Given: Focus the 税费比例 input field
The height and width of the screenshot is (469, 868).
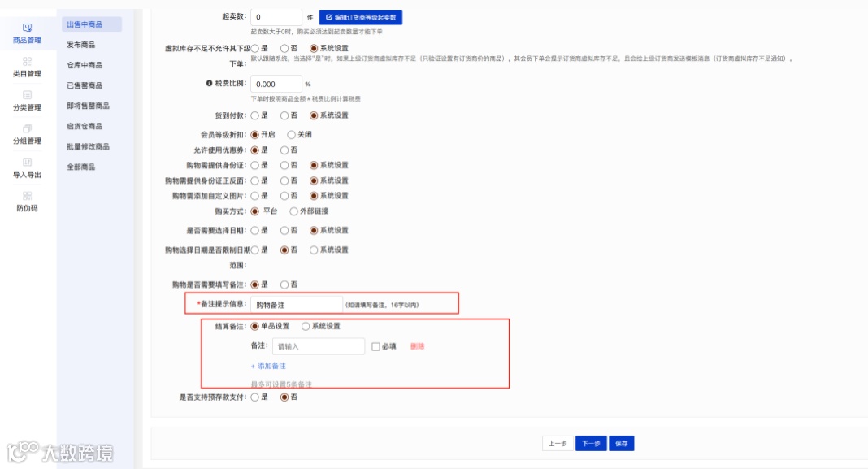Looking at the screenshot, I should [x=276, y=85].
